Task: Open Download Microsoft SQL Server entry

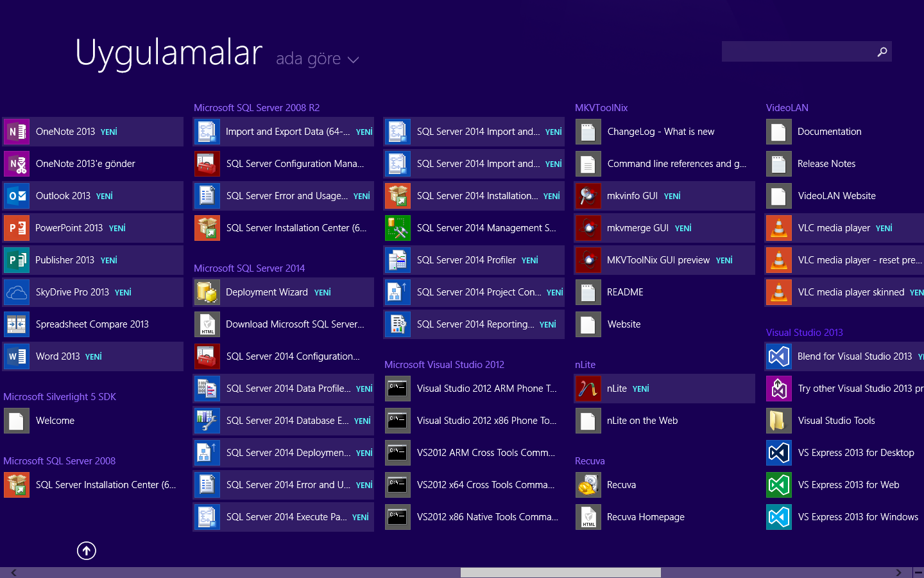Action: pos(284,324)
